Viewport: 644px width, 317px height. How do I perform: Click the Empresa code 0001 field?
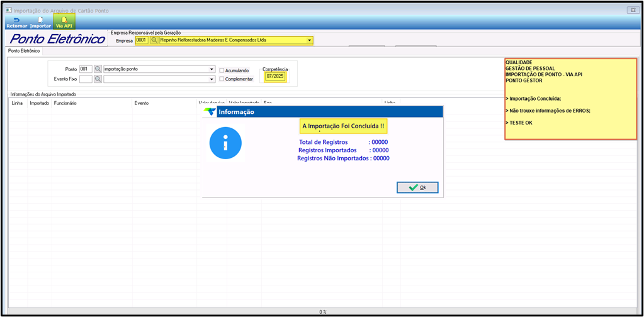(141, 40)
